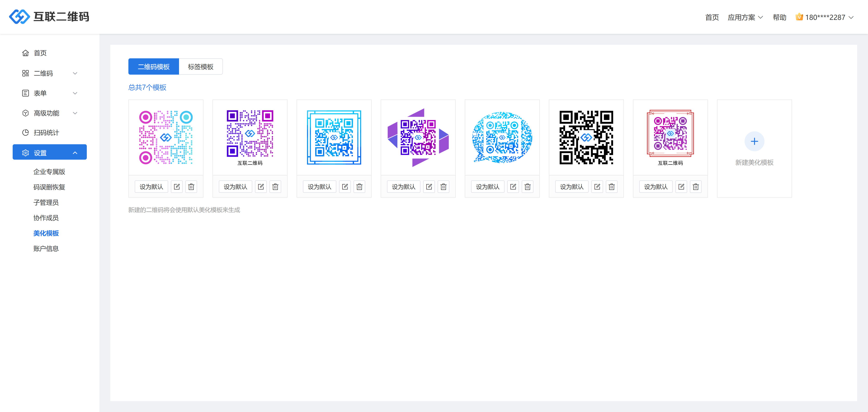
Task: Click the plus icon for new template
Action: pos(754,141)
